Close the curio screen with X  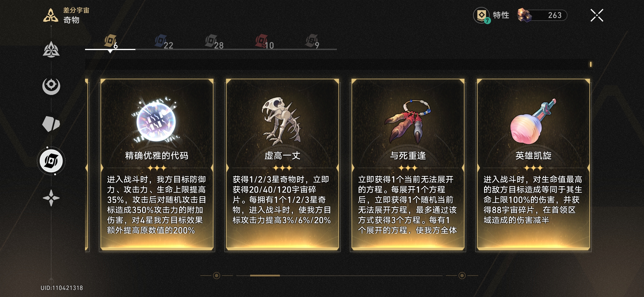(x=597, y=15)
